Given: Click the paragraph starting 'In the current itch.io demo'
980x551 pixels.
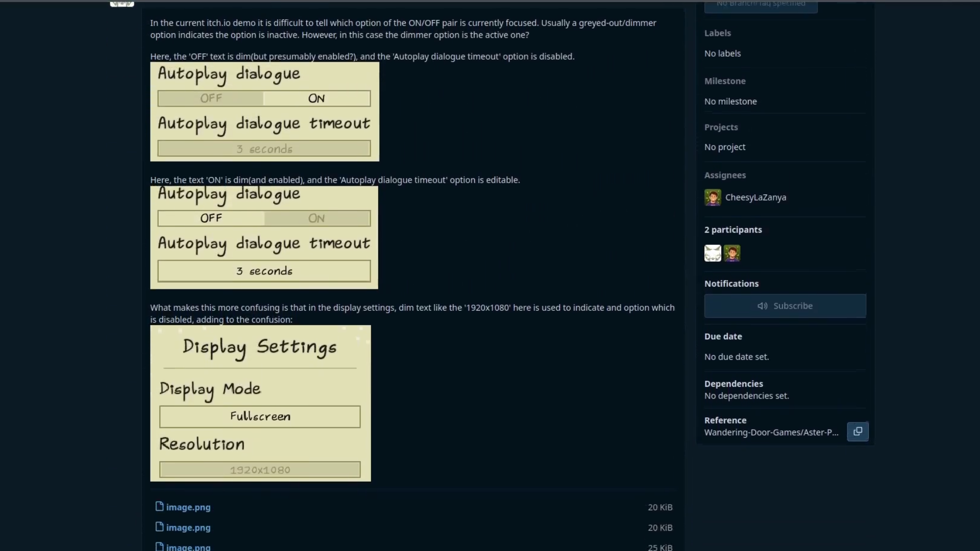Looking at the screenshot, I should click(403, 29).
